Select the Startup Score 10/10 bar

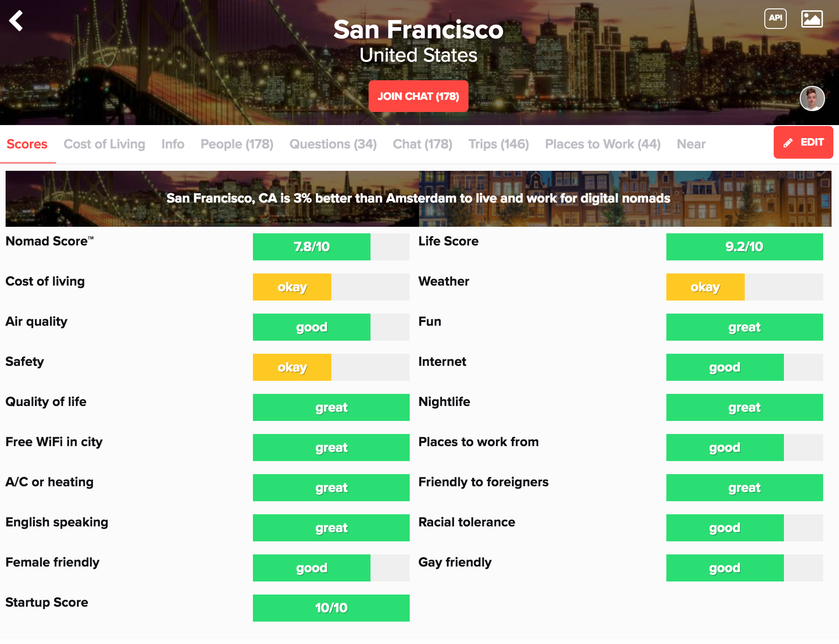(x=331, y=608)
